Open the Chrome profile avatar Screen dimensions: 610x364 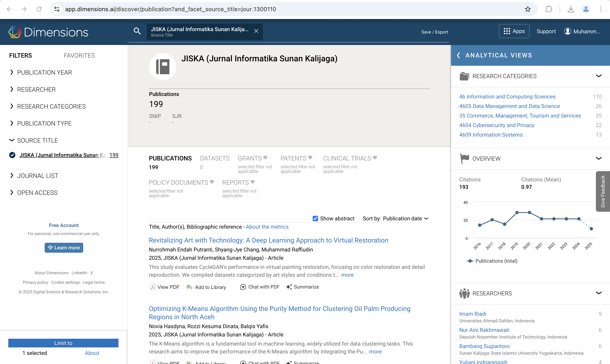(x=586, y=9)
